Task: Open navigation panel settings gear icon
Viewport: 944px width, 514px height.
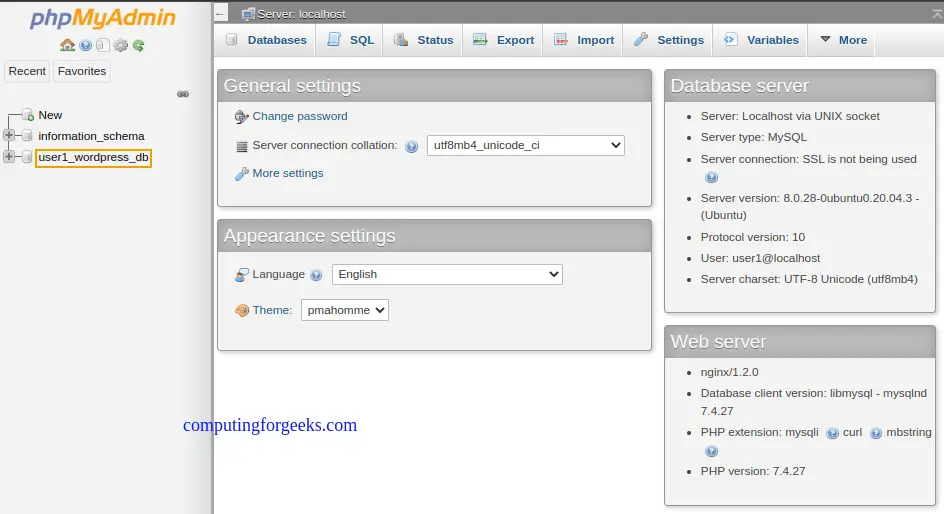Action: point(120,45)
